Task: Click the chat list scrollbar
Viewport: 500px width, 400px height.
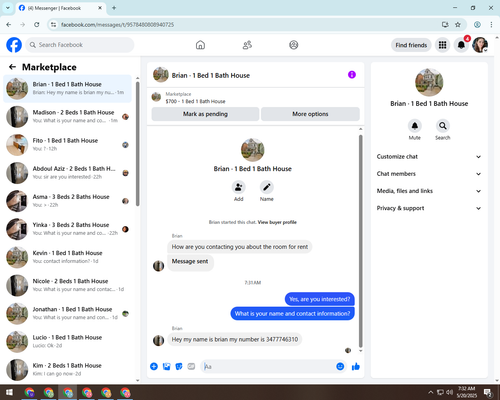Action: click(x=138, y=143)
